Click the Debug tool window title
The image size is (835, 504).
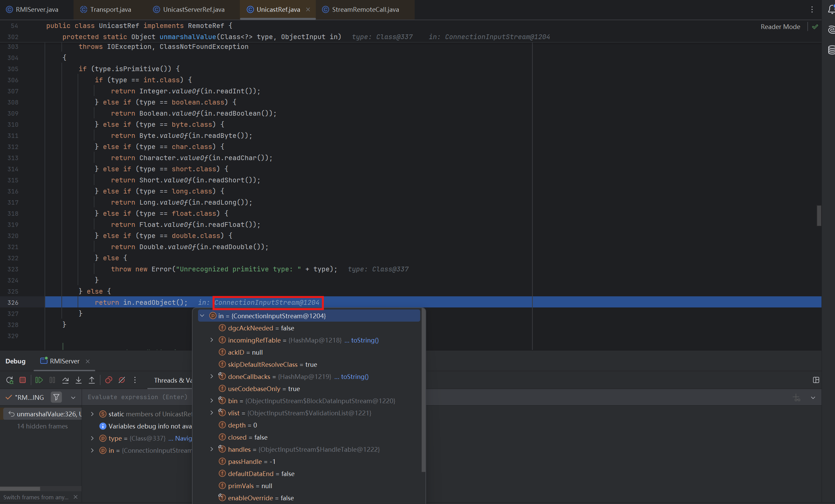[x=15, y=361]
